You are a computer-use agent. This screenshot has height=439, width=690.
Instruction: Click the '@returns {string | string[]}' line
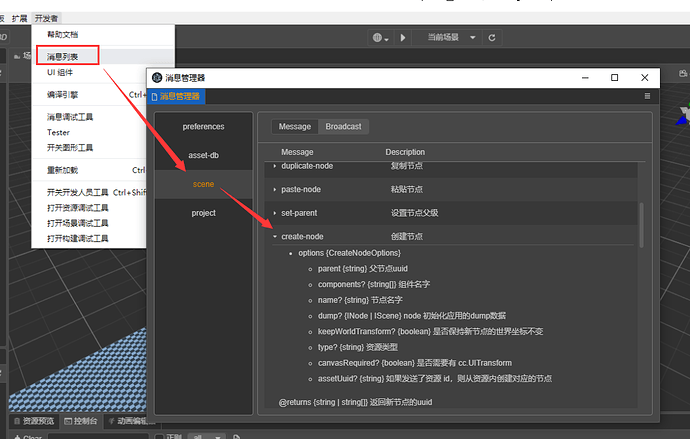(x=355, y=402)
